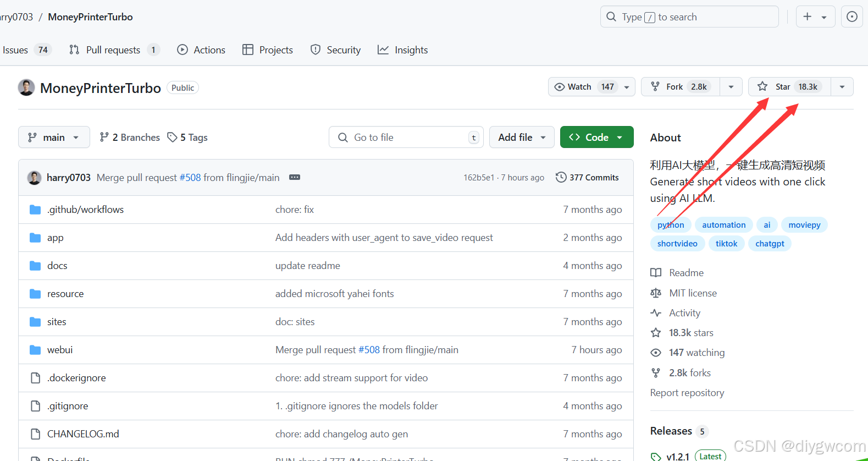Click the search magnifier icon in header
The height and width of the screenshot is (461, 868).
point(611,17)
